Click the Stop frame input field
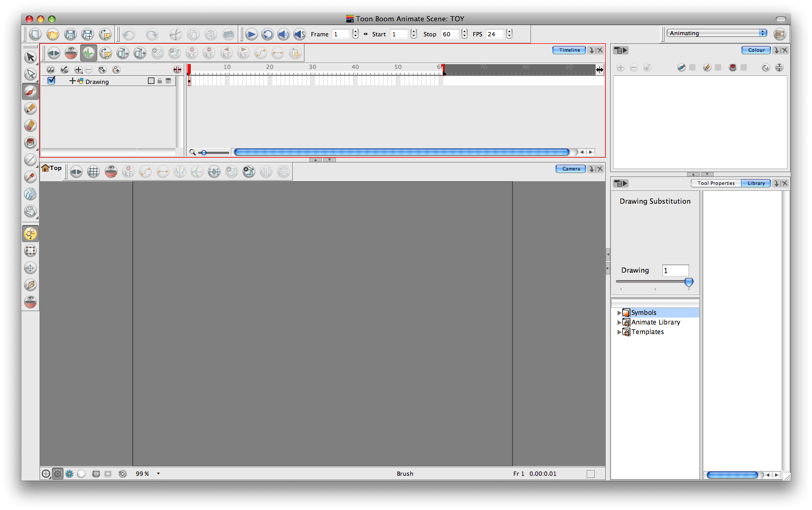 [x=449, y=34]
